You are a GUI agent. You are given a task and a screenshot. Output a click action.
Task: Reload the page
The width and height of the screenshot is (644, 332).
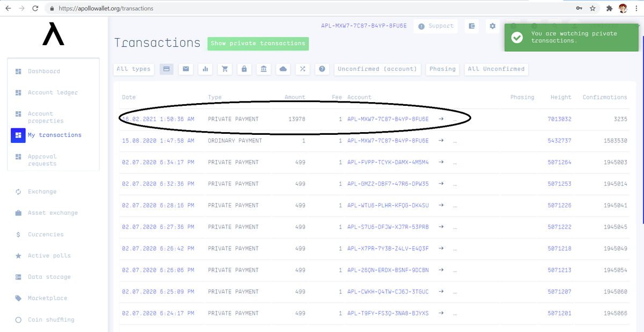[x=35, y=8]
